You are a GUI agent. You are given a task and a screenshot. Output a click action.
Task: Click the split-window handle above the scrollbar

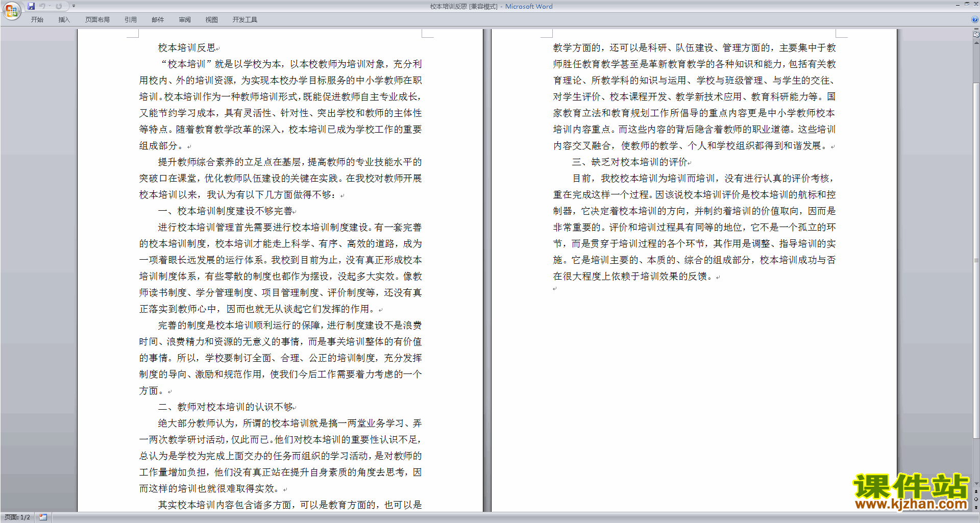pos(976,30)
